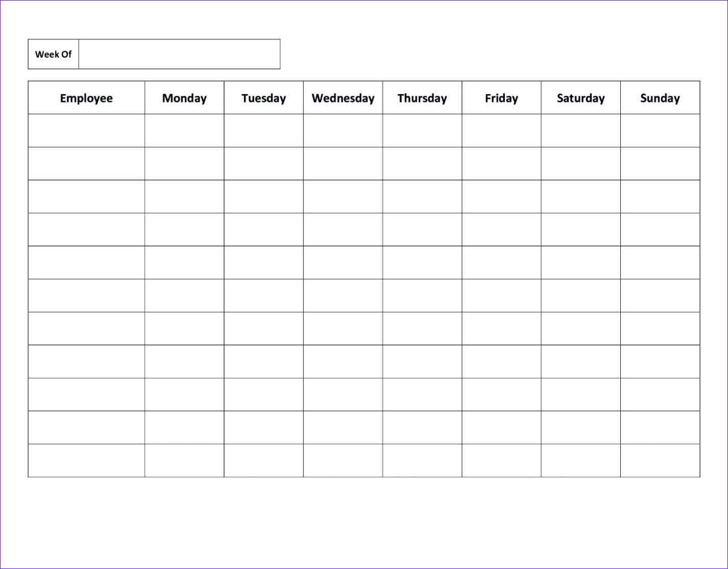
Task: Select the Friday column header
Action: coord(501,98)
